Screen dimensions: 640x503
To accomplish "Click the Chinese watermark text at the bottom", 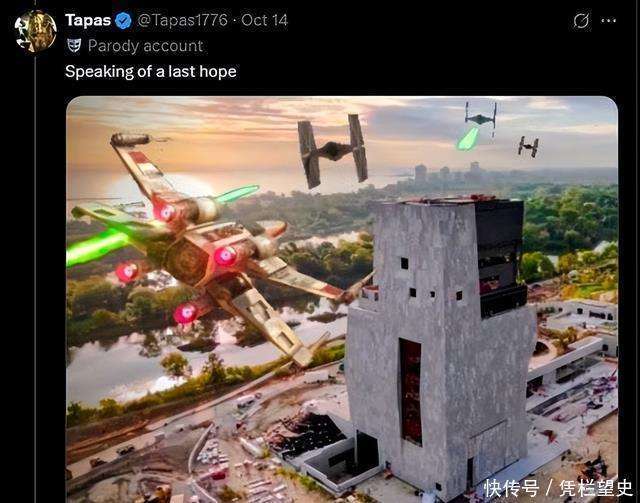I will pos(558,488).
